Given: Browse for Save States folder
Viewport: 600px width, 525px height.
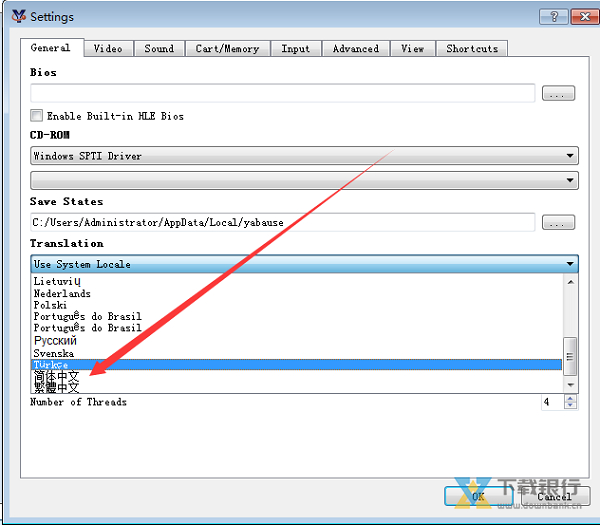Looking at the screenshot, I should click(x=557, y=222).
